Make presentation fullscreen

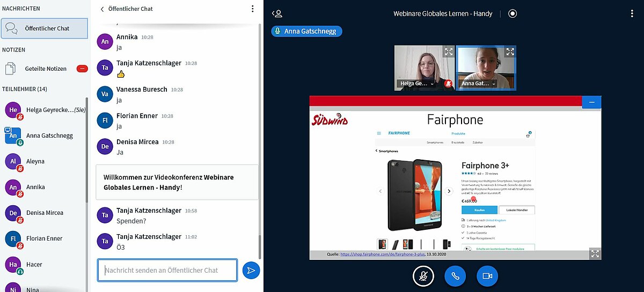click(x=595, y=253)
